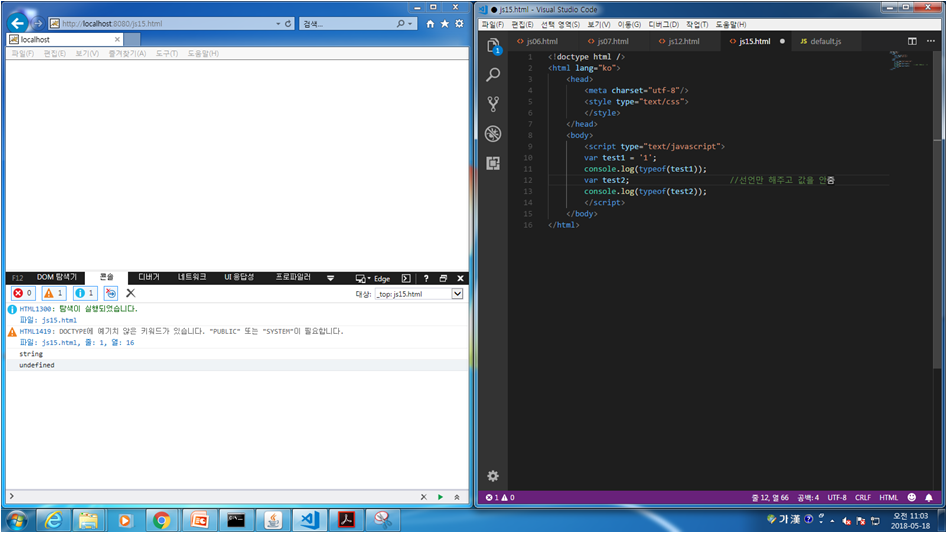Open the VS Code feedback smiley
Viewport: 947px width, 533px height.
click(911, 497)
